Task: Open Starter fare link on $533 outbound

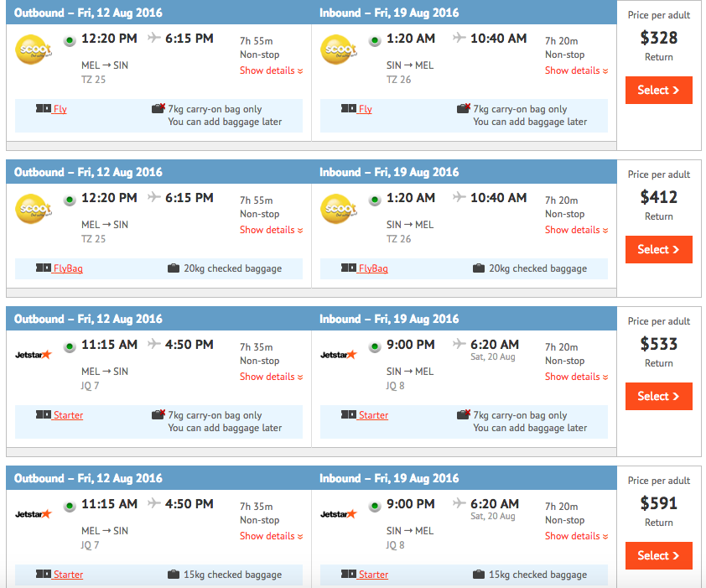Action: pos(68,415)
